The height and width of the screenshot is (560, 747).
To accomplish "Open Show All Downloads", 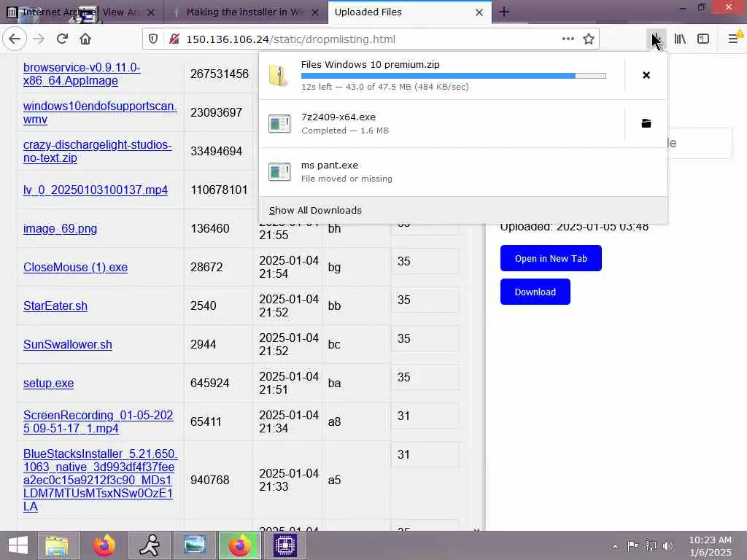I will tap(315, 211).
